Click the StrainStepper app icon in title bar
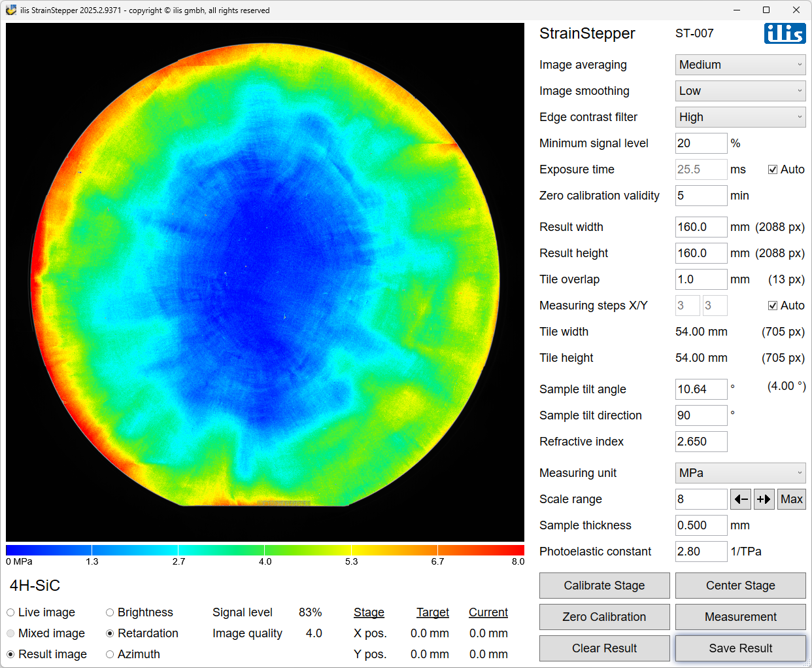Screen dimensions: 812x668 point(11,10)
